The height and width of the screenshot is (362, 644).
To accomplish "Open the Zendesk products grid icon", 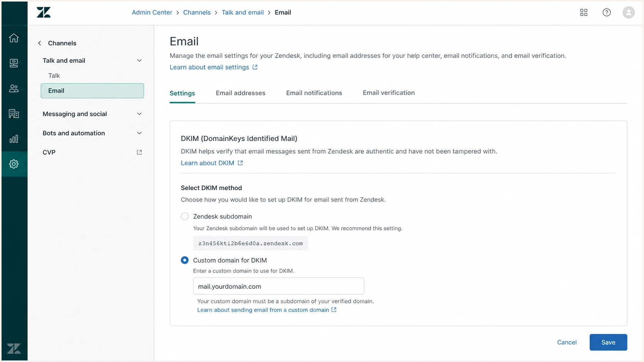I will click(584, 12).
